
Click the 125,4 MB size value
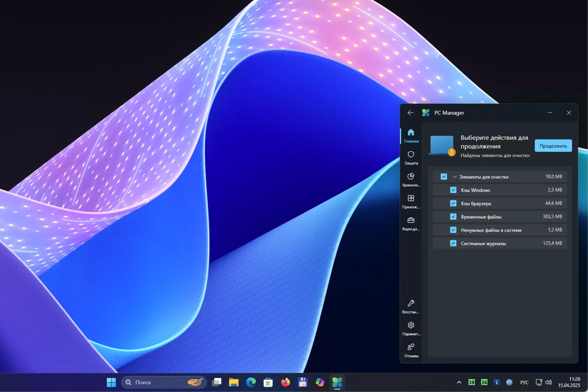[552, 243]
